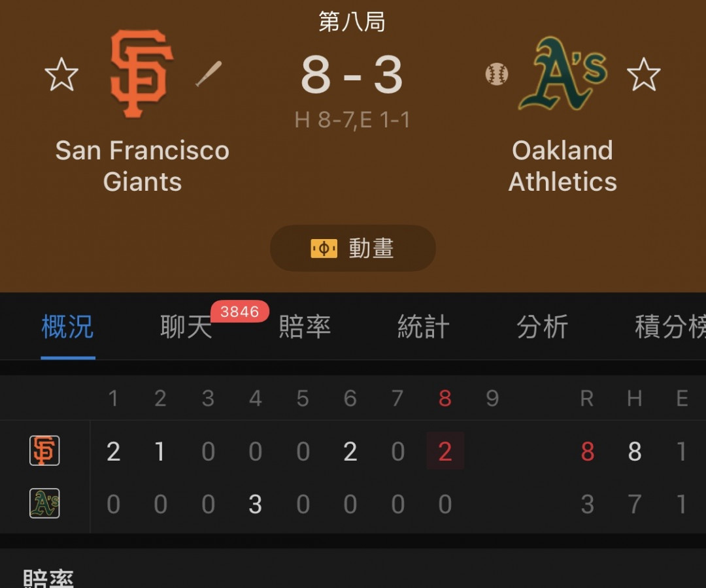This screenshot has width=706, height=588.
Task: Open the 聊天 chat tab
Action: tap(186, 327)
